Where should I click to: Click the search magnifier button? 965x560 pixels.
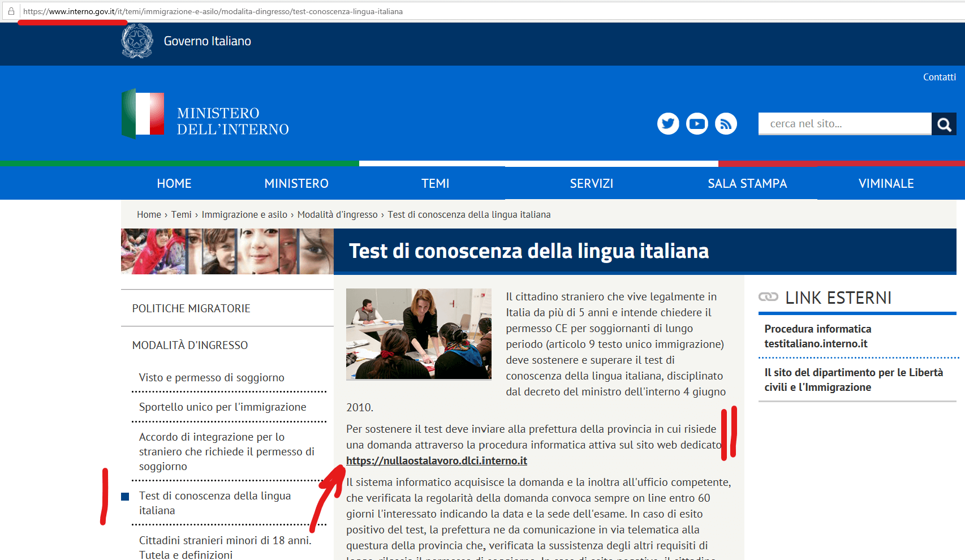944,124
